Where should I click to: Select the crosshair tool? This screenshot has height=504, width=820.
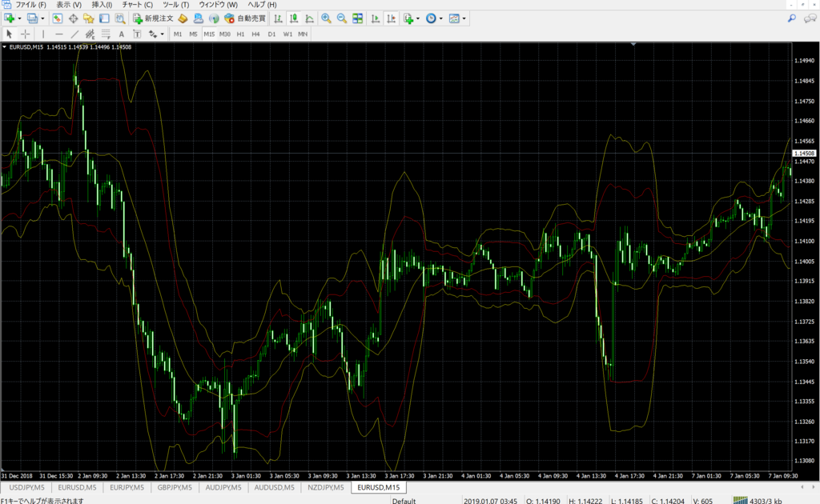[x=25, y=34]
